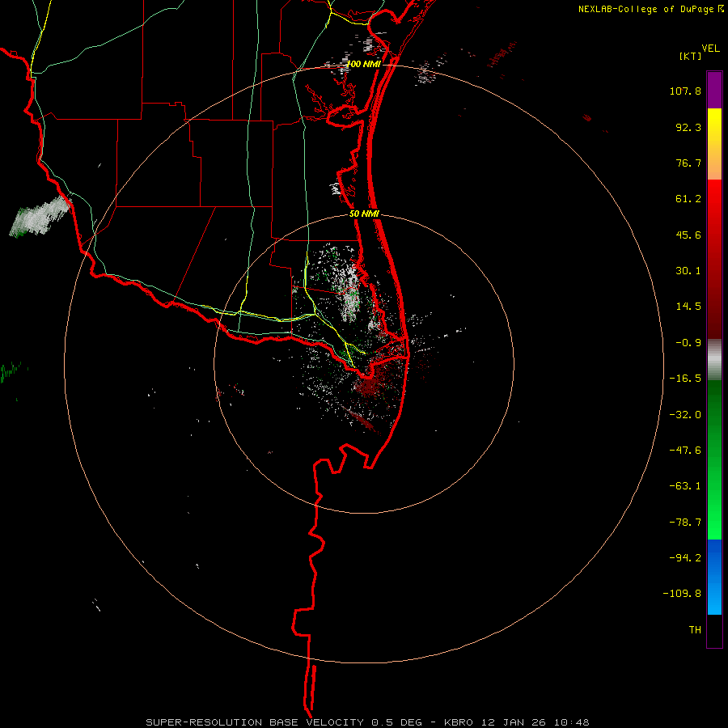Click the 14.5 legend value
Screen dimensions: 728x728
tap(688, 307)
